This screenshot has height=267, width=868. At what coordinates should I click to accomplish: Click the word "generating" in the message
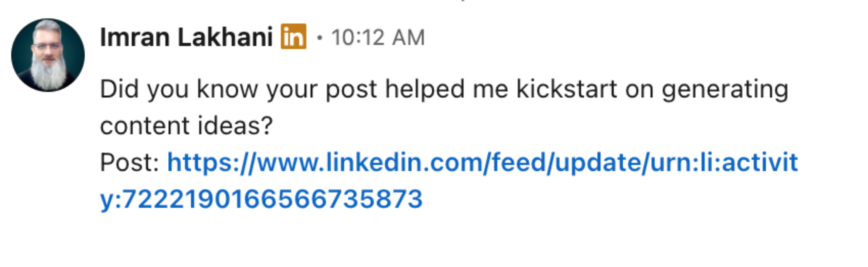[725, 89]
